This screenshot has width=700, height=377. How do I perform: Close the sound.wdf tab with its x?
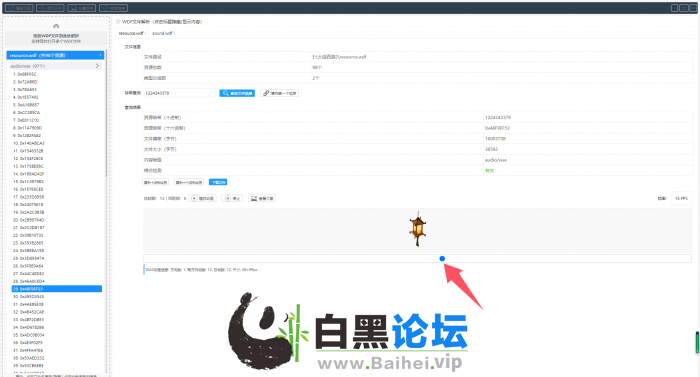tap(175, 34)
